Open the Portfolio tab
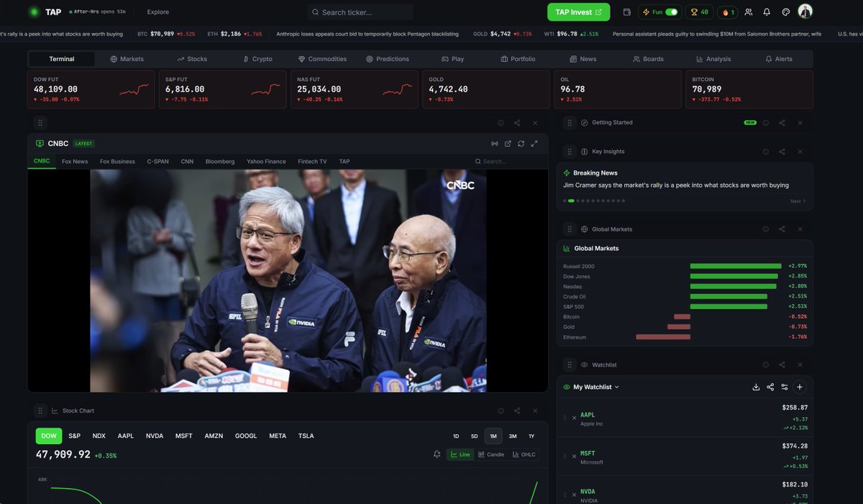 pyautogui.click(x=518, y=59)
